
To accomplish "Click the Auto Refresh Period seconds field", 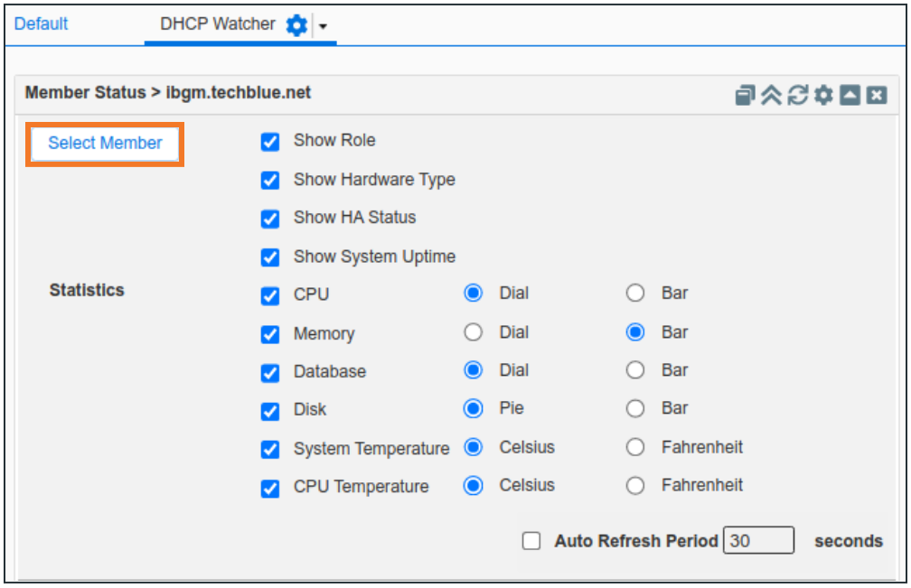I will [x=758, y=541].
